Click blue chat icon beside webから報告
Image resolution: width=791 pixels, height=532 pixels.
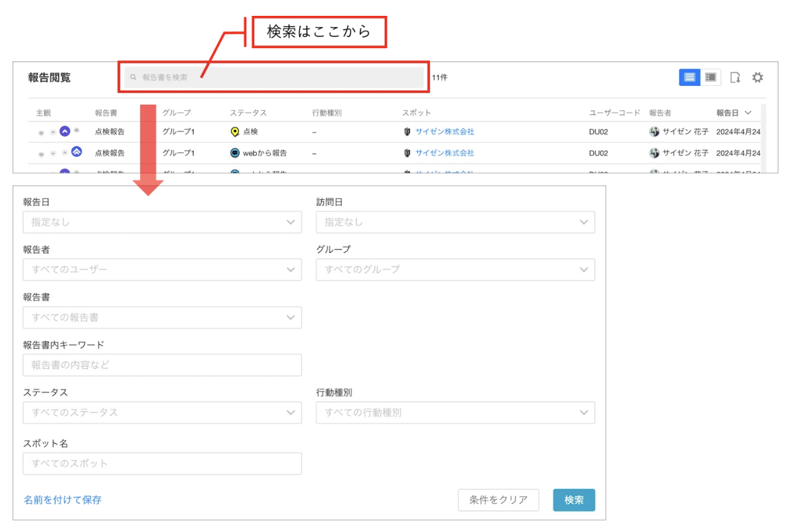[234, 152]
